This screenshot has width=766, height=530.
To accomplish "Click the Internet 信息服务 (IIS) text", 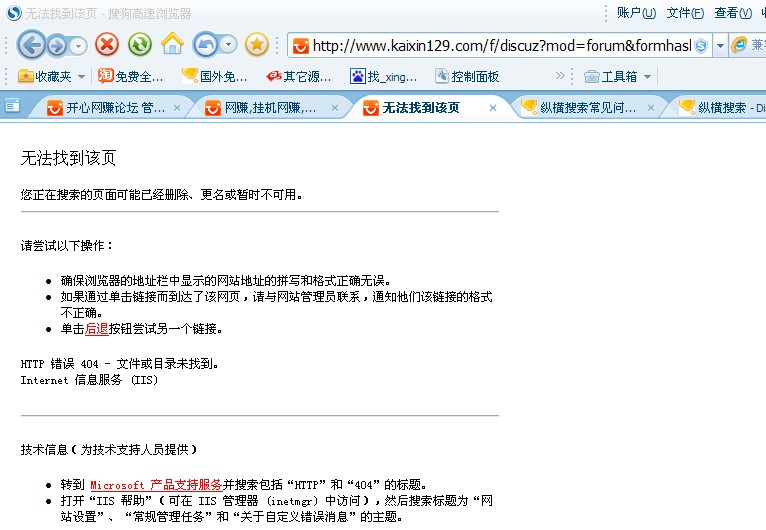I will point(89,380).
